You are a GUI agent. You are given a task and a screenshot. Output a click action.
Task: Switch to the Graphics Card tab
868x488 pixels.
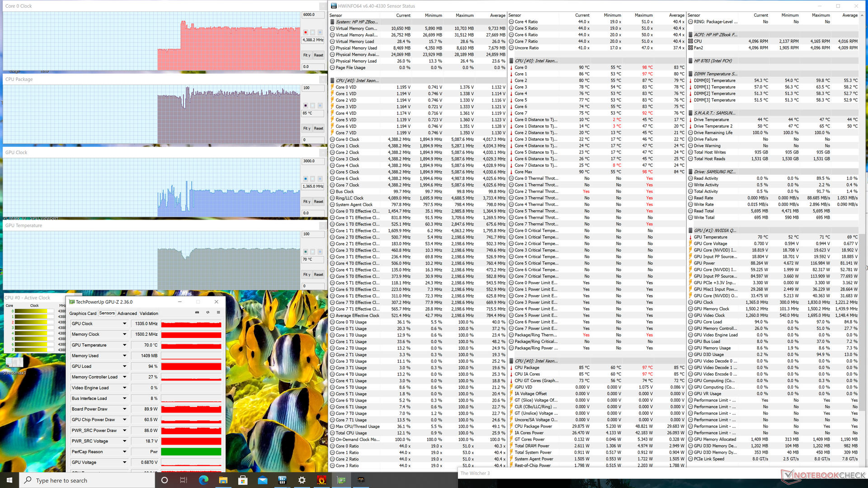[83, 313]
